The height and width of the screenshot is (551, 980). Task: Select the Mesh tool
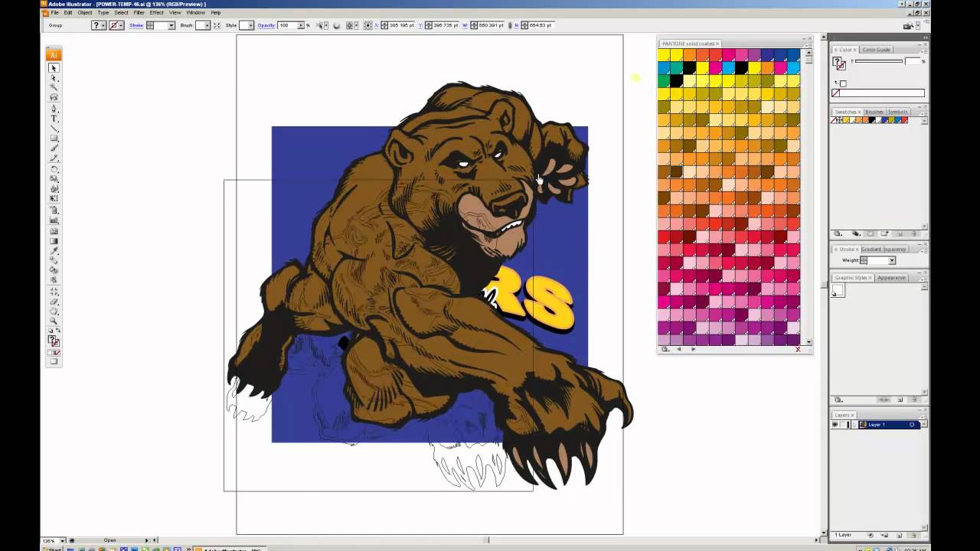coord(54,230)
